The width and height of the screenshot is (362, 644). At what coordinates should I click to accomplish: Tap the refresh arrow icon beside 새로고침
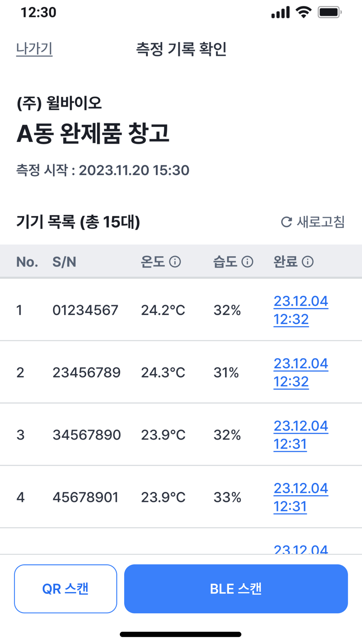[x=286, y=222]
